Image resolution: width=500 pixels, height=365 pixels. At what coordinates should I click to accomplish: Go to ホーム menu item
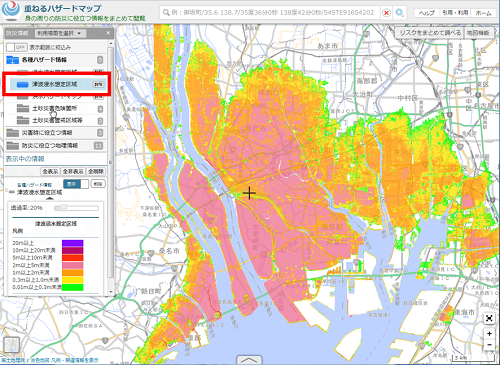click(483, 13)
